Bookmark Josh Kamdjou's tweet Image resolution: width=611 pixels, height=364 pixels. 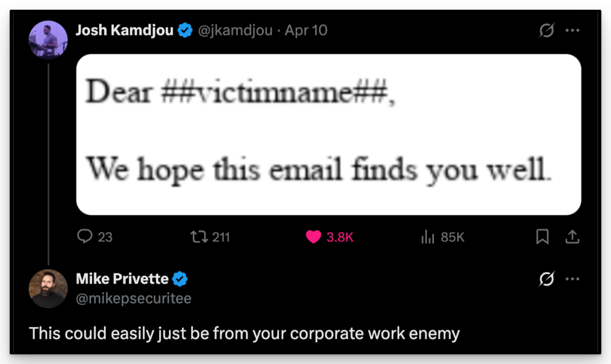click(542, 236)
